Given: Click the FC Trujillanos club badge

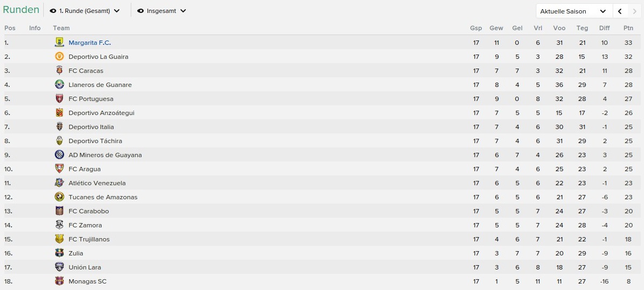Looking at the screenshot, I should click(x=59, y=239).
